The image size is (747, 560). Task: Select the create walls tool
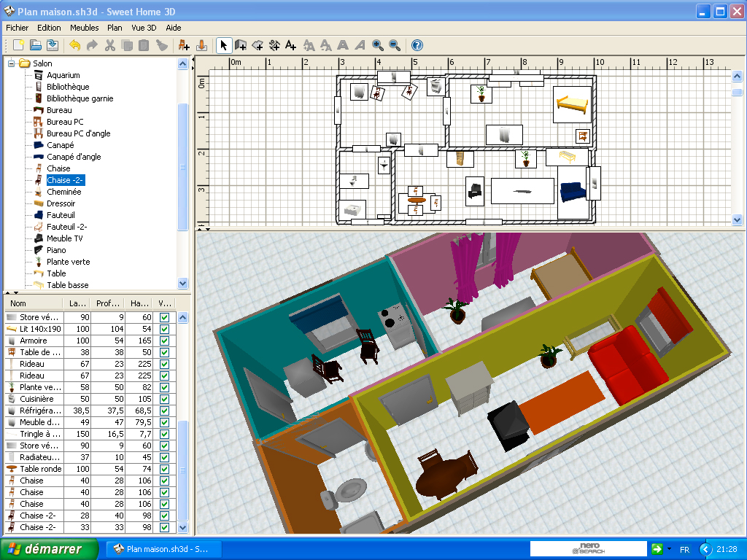(241, 45)
